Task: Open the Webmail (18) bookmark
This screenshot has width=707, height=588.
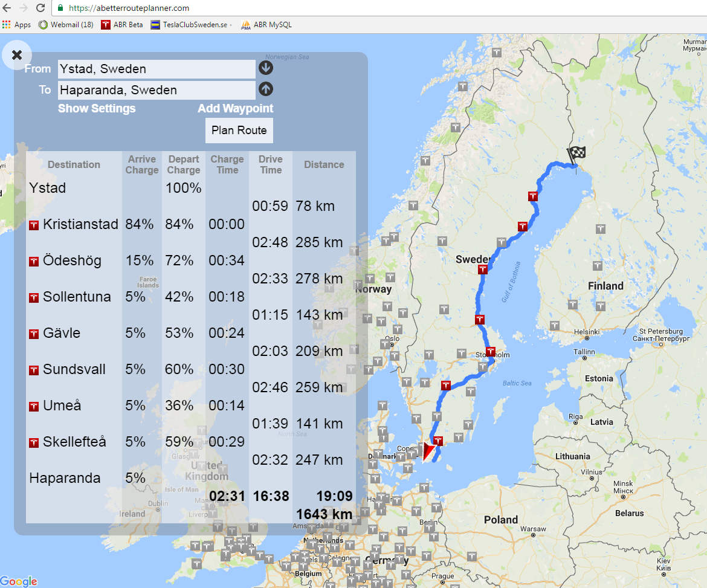Action: pyautogui.click(x=66, y=24)
